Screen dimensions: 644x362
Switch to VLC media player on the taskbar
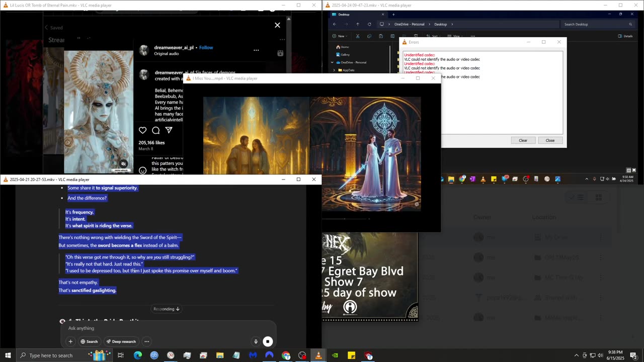[318, 355]
